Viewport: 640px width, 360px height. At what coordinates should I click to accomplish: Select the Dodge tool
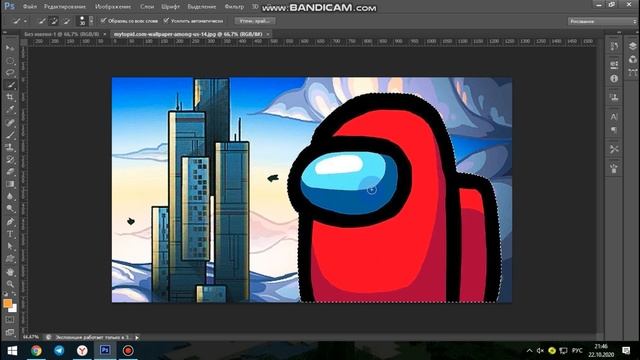pyautogui.click(x=10, y=209)
